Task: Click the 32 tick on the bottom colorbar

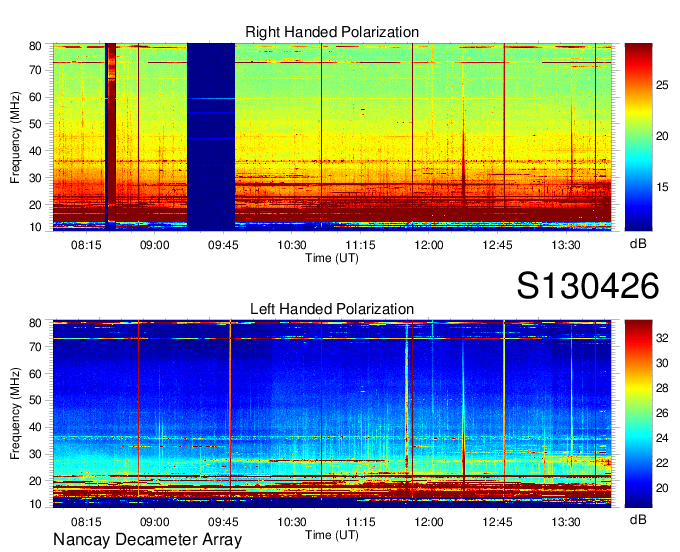Action: (662, 338)
